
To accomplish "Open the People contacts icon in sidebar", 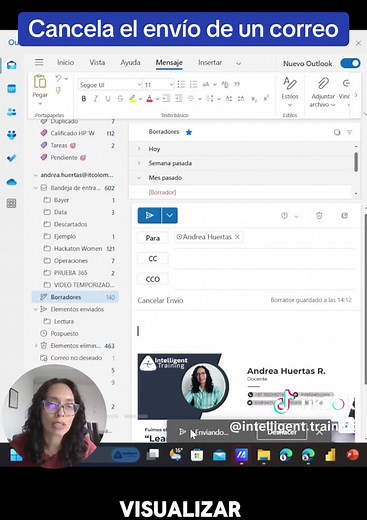I will [x=12, y=112].
